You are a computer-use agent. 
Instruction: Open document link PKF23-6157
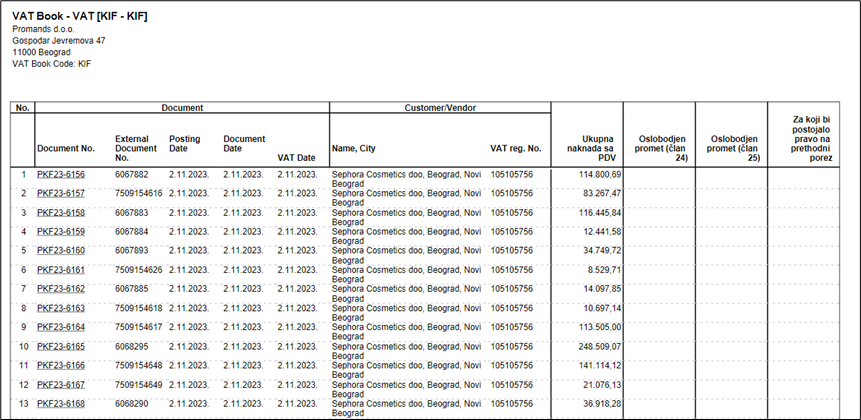61,193
